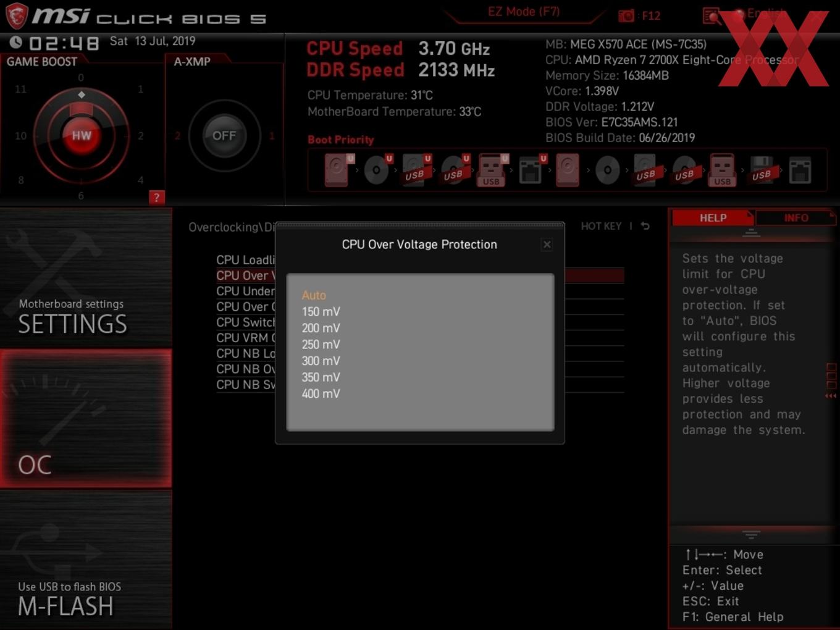Click the MotherBoard Temperature 33°C reading
The width and height of the screenshot is (840, 630).
[x=394, y=112]
